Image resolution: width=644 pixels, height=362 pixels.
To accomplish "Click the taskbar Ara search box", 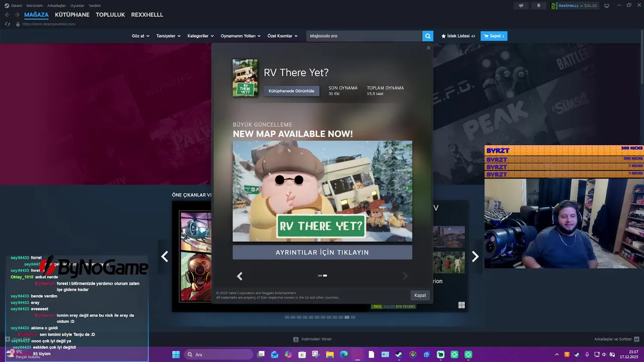I will tap(218, 354).
